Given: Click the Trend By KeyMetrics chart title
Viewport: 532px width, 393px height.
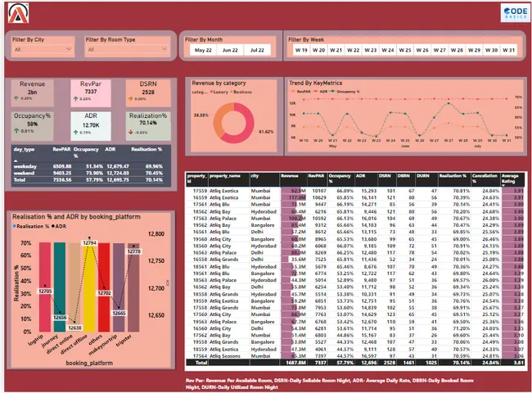Looking at the screenshot, I should (x=316, y=84).
